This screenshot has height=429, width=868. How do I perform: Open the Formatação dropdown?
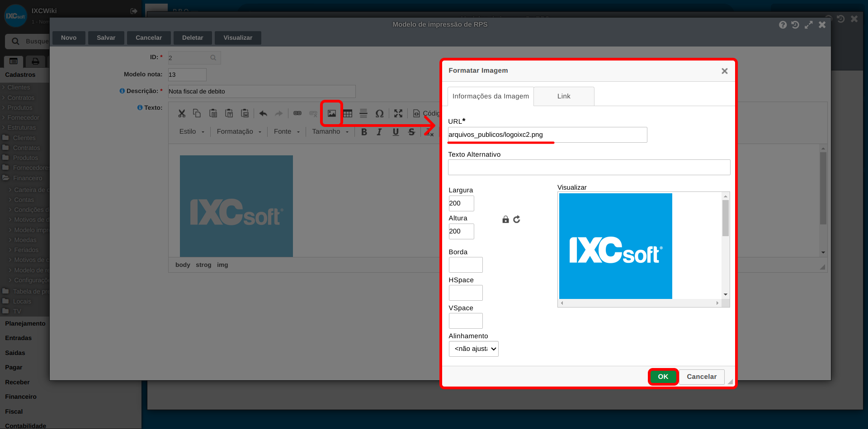tap(239, 131)
